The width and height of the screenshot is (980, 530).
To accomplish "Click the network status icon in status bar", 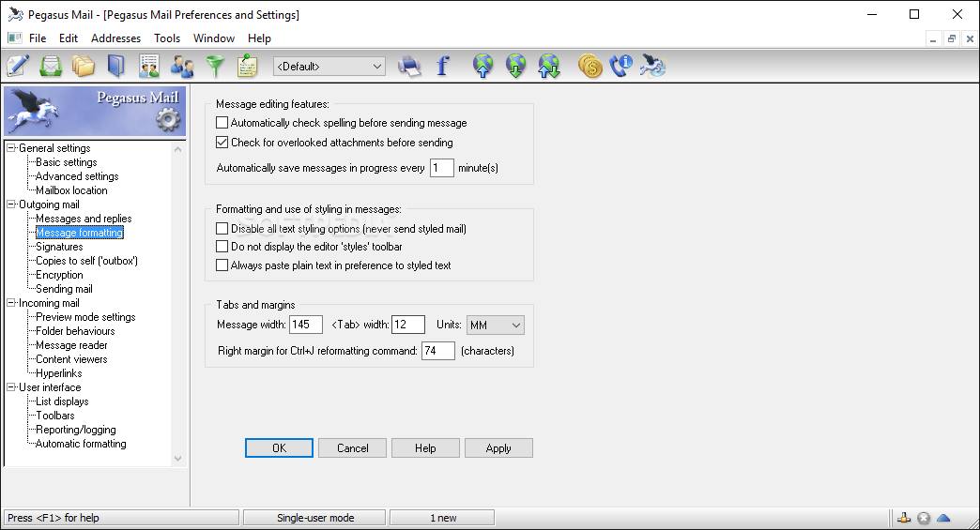I will coord(904,518).
